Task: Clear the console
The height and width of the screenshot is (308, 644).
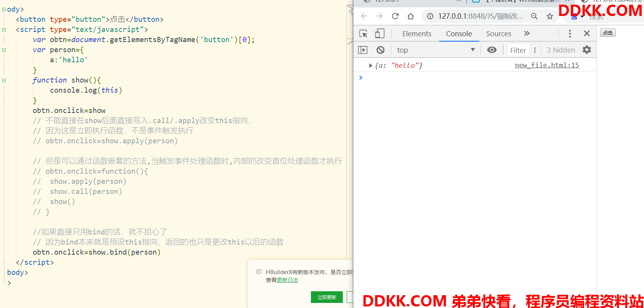Action: [381, 50]
